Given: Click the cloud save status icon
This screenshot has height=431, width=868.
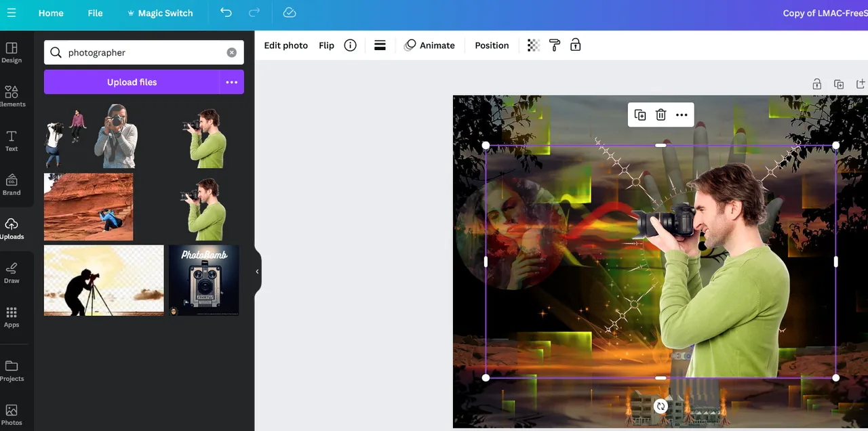Looking at the screenshot, I should tap(290, 13).
